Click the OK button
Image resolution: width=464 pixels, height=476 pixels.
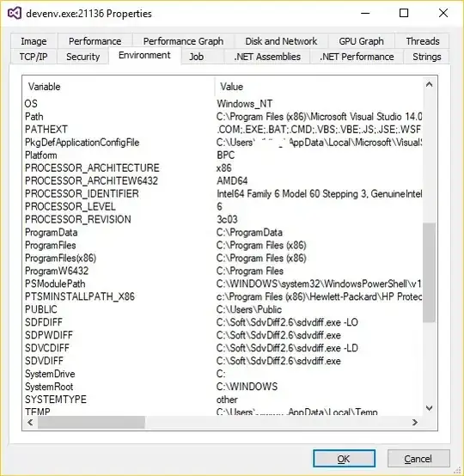click(344, 459)
